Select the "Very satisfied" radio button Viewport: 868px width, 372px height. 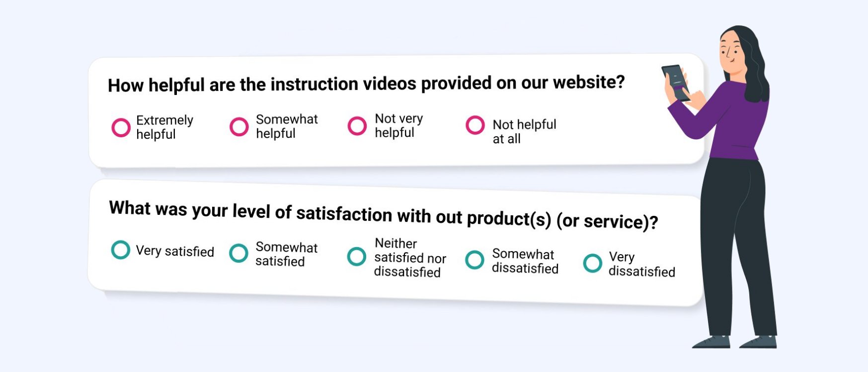click(121, 250)
